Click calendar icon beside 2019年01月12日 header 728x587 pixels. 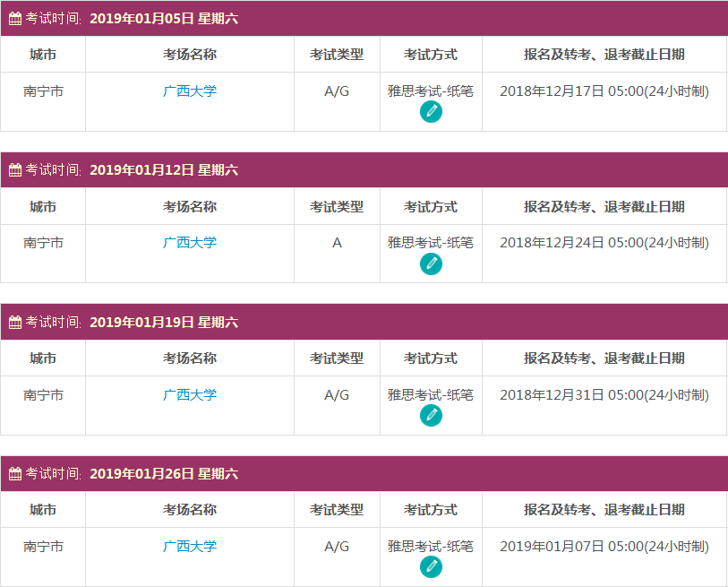14,170
